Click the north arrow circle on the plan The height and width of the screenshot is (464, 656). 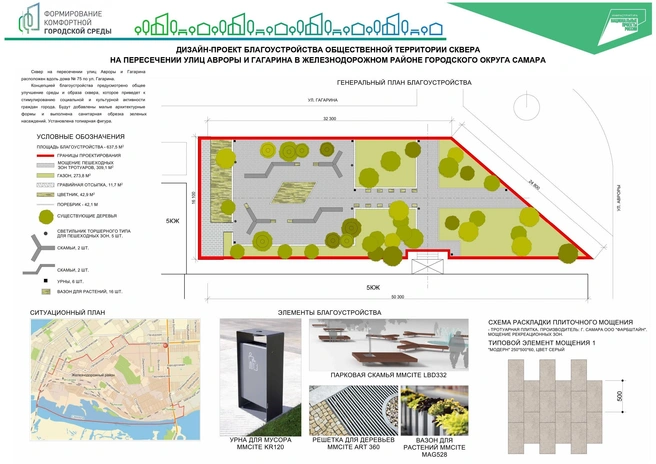point(526,107)
